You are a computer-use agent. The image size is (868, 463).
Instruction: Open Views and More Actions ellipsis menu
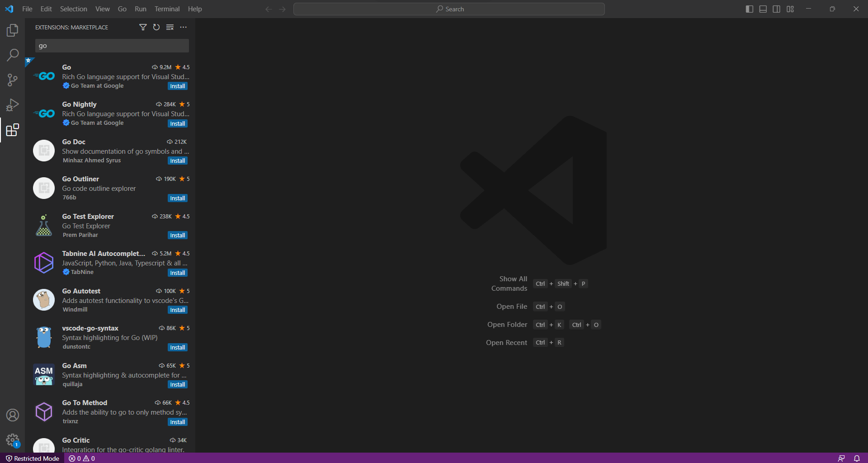point(183,27)
